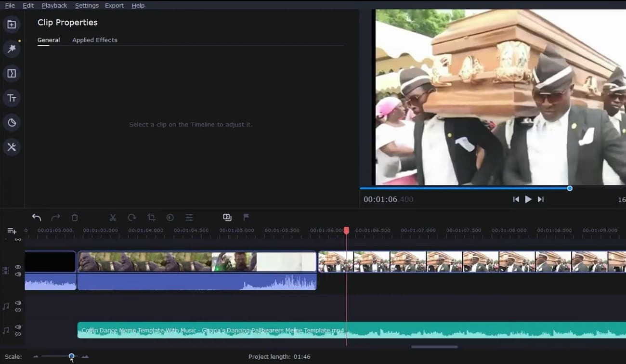Add a marker with flag icon

(246, 217)
